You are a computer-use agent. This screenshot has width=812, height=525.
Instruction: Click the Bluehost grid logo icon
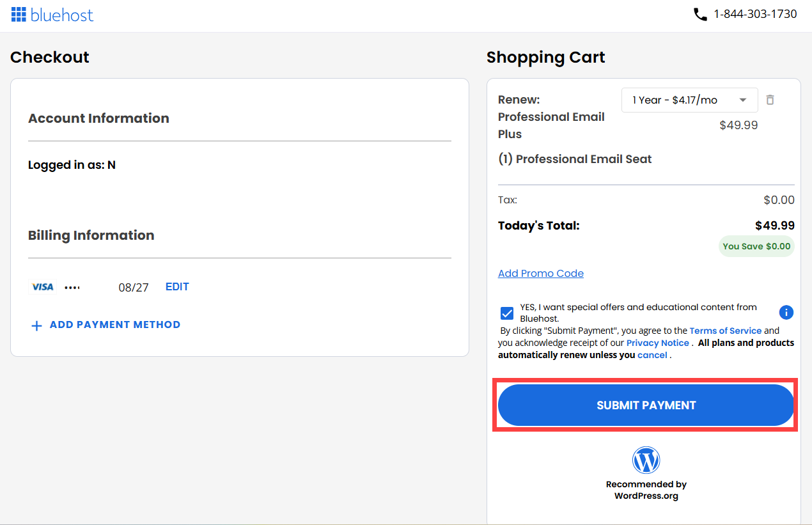click(19, 14)
